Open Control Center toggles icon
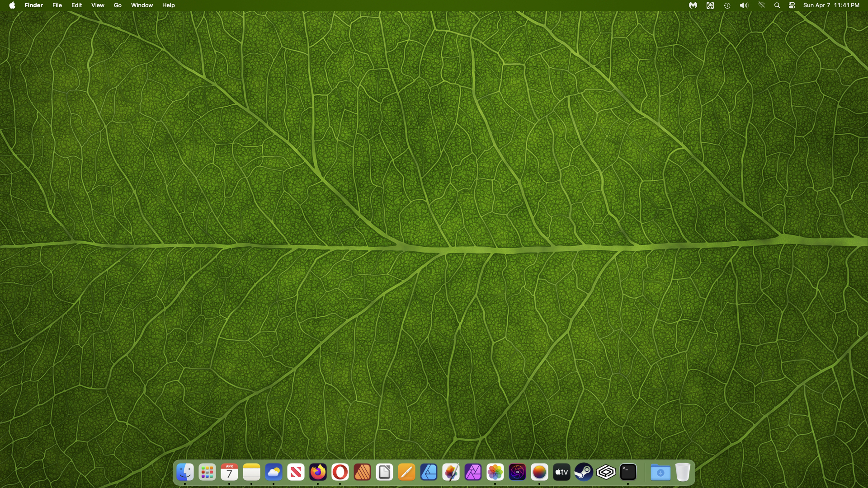This screenshot has height=488, width=868. point(792,5)
